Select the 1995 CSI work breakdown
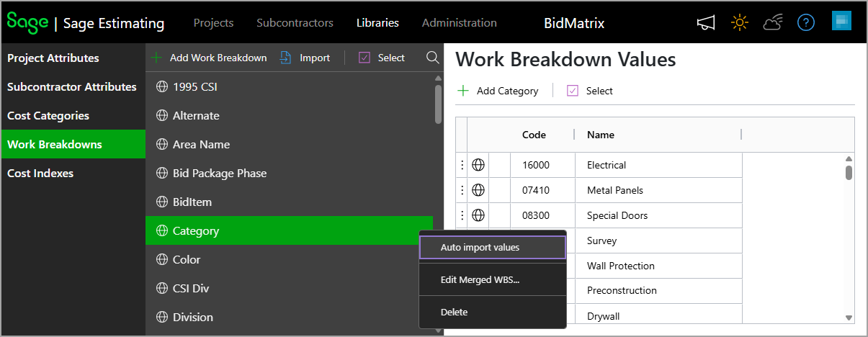 coord(289,87)
